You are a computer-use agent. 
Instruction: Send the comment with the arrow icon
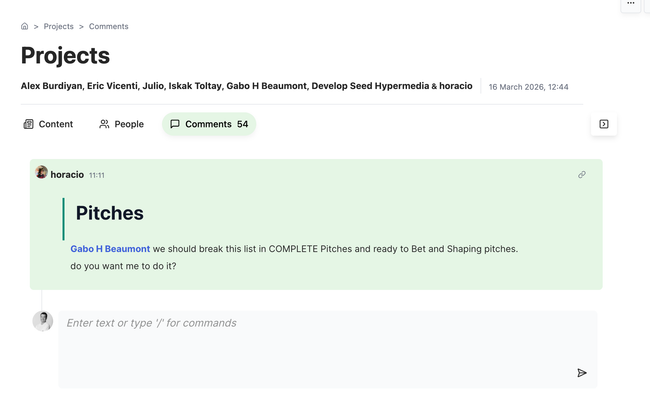coord(582,373)
